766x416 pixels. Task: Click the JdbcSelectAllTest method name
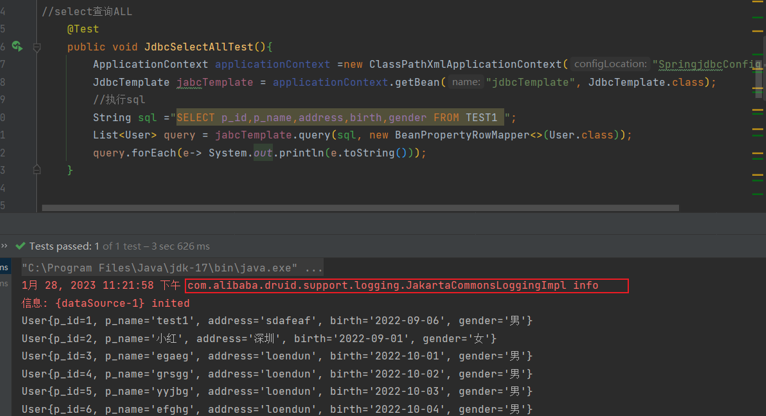point(198,47)
